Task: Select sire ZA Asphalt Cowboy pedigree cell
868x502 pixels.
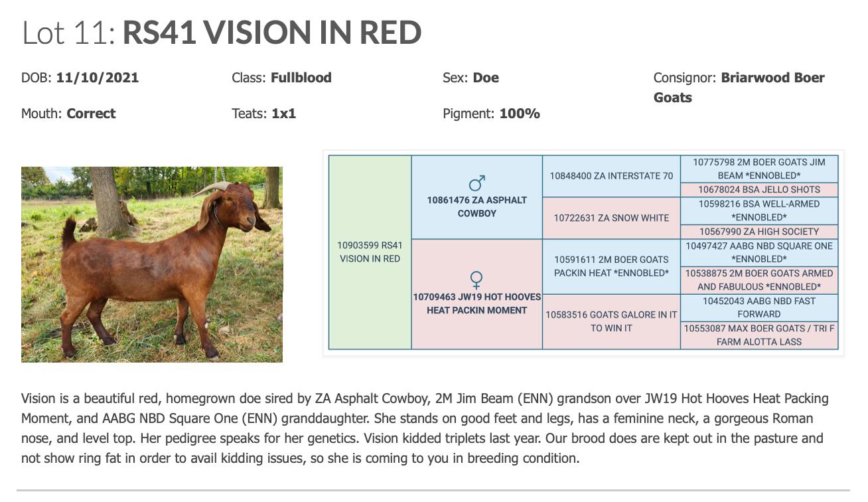Action: pyautogui.click(x=476, y=207)
